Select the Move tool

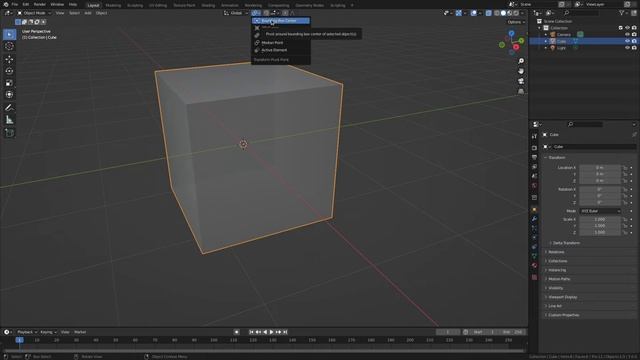click(9, 60)
